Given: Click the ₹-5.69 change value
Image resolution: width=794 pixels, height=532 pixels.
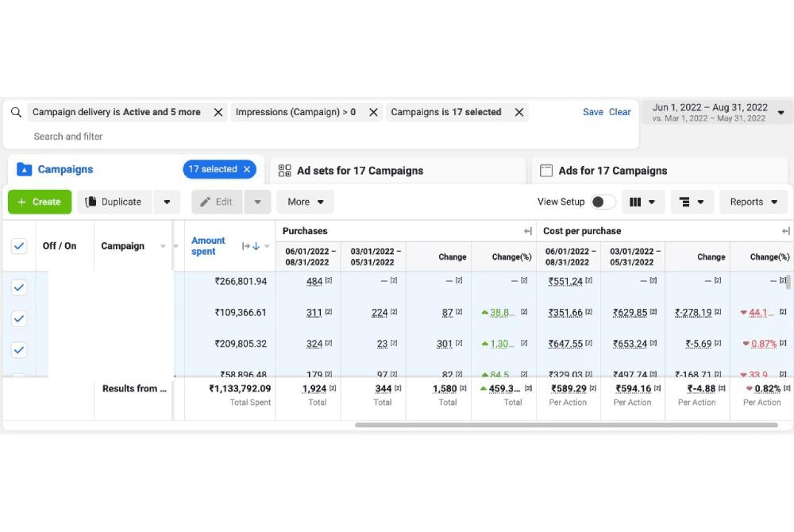Looking at the screenshot, I should [699, 344].
